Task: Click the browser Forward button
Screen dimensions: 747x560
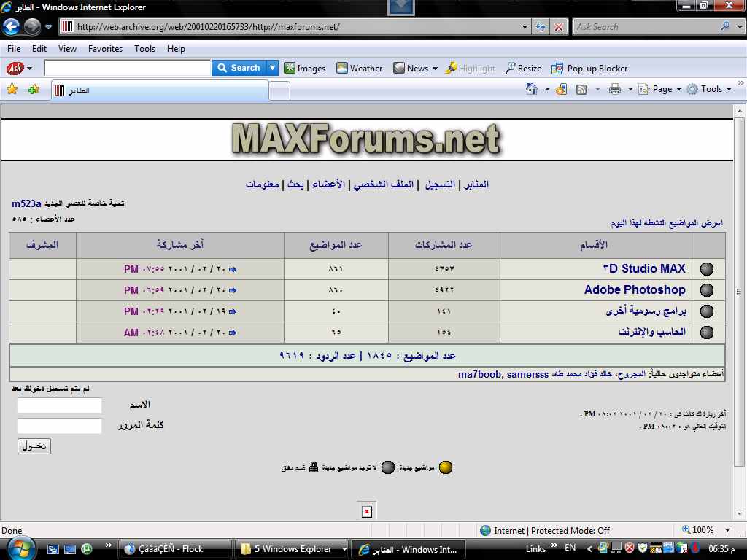Action: (x=32, y=27)
